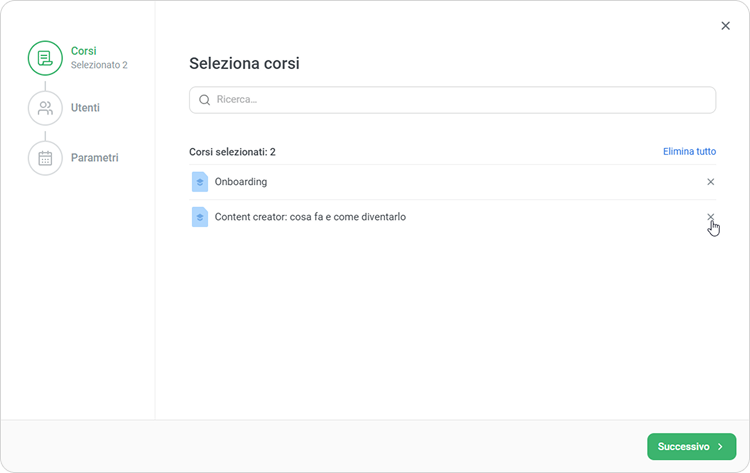Viewport: 750px width, 473px height.
Task: Click the Selezionato 2 subtitle text
Action: (99, 66)
